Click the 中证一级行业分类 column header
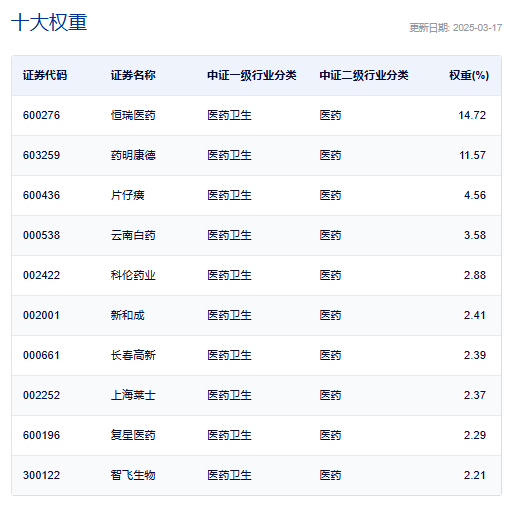 252,75
